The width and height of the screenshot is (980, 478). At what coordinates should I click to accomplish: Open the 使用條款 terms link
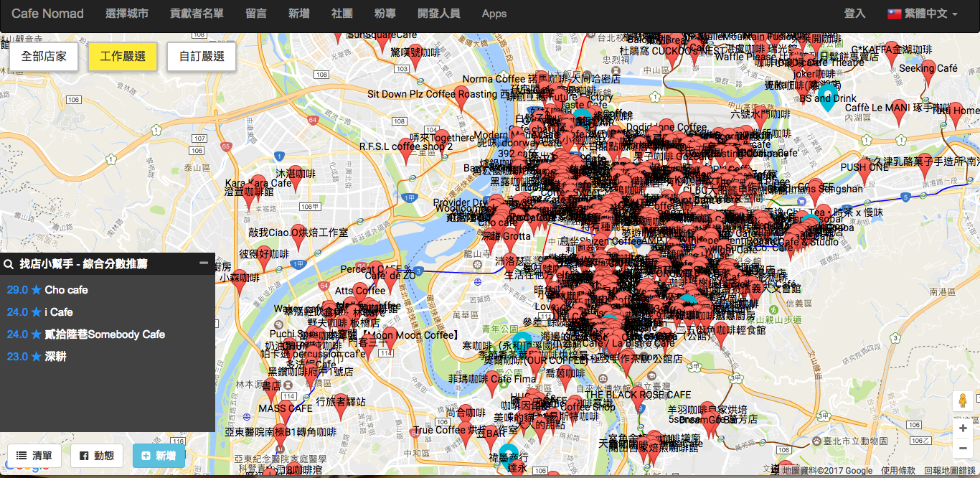898,471
